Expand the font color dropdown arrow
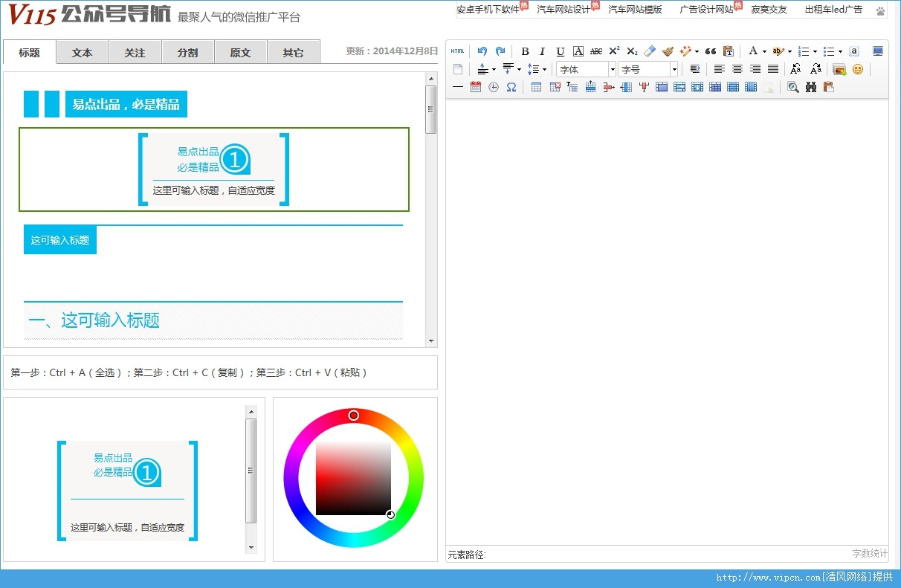Viewport: 901px width, 588px height. (764, 52)
